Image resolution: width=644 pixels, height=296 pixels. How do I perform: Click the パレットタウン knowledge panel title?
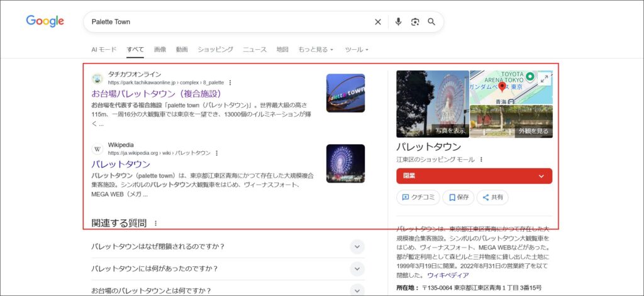click(429, 147)
